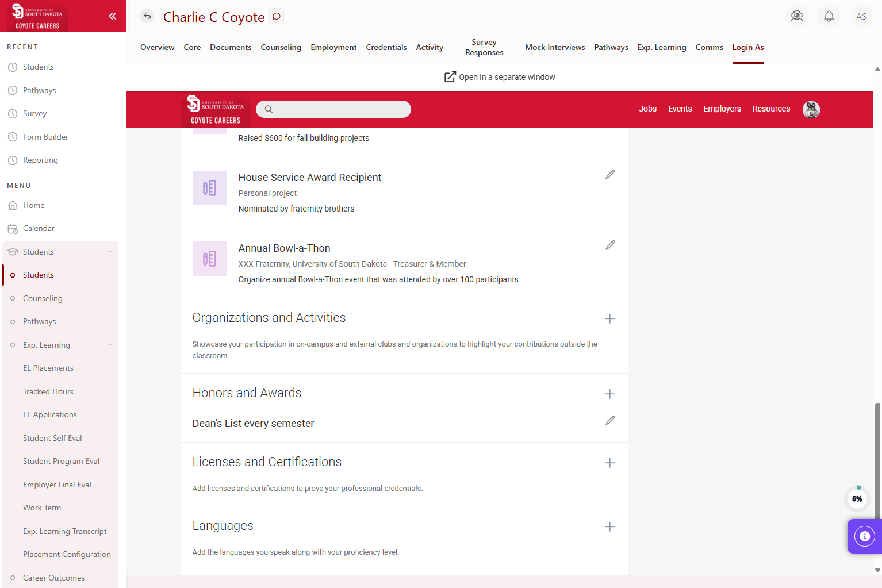882x588 pixels.
Task: Select Counseling in the sidebar
Action: tap(43, 298)
